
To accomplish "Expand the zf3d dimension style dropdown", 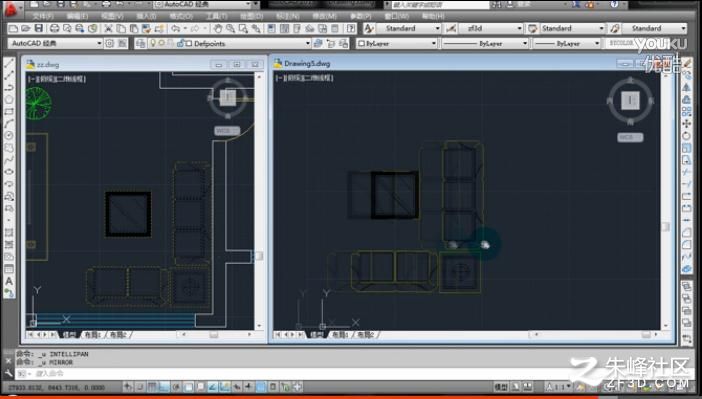I will coord(519,28).
